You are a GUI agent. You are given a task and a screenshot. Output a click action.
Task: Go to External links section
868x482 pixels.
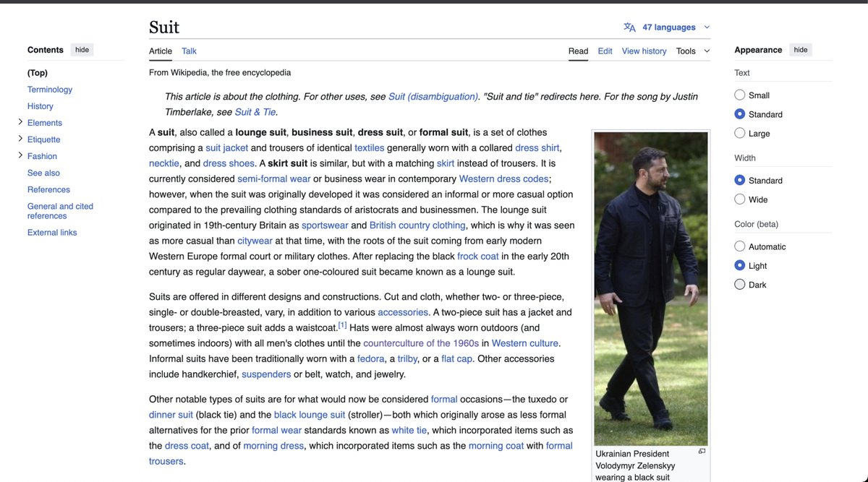point(52,233)
